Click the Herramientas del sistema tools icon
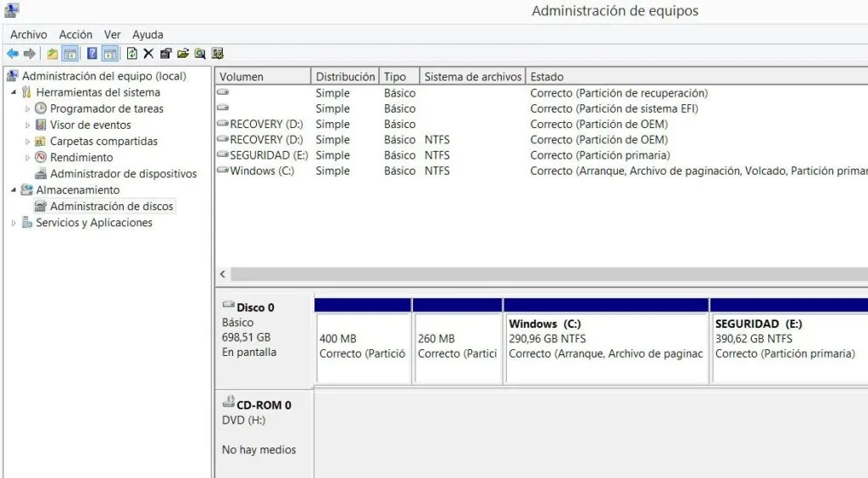 tap(26, 92)
